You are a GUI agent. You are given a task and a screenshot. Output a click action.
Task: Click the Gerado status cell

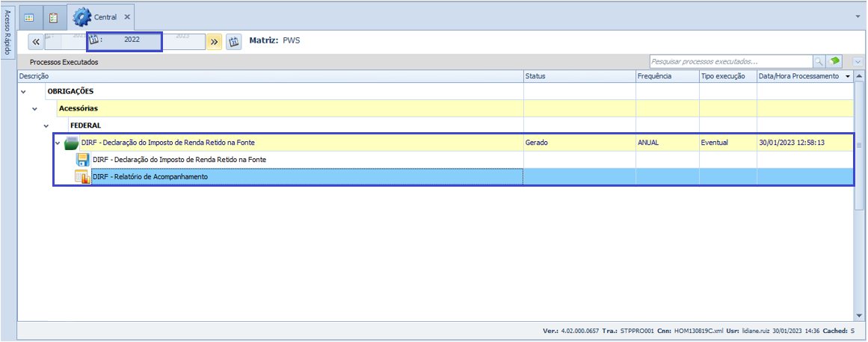579,143
